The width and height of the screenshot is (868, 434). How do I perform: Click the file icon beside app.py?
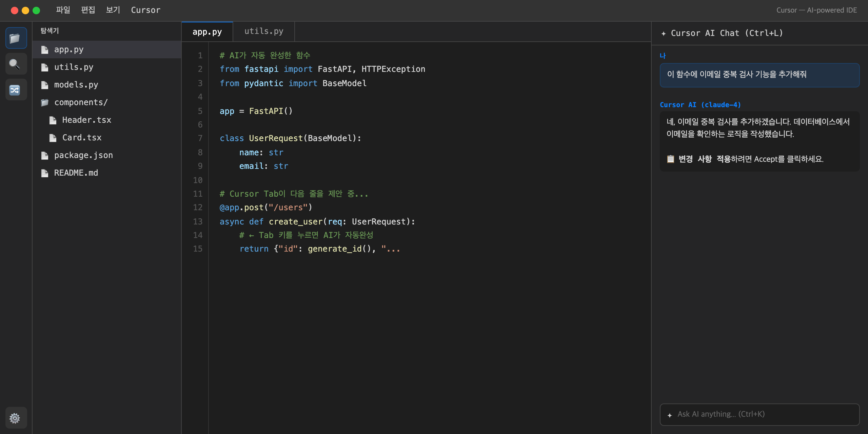(45, 50)
